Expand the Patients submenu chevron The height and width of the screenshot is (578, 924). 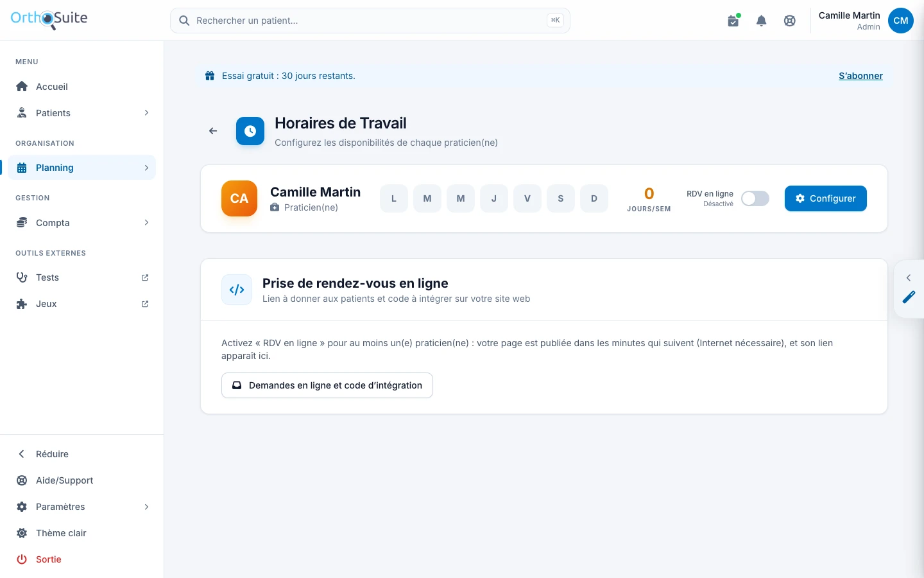[x=146, y=113]
